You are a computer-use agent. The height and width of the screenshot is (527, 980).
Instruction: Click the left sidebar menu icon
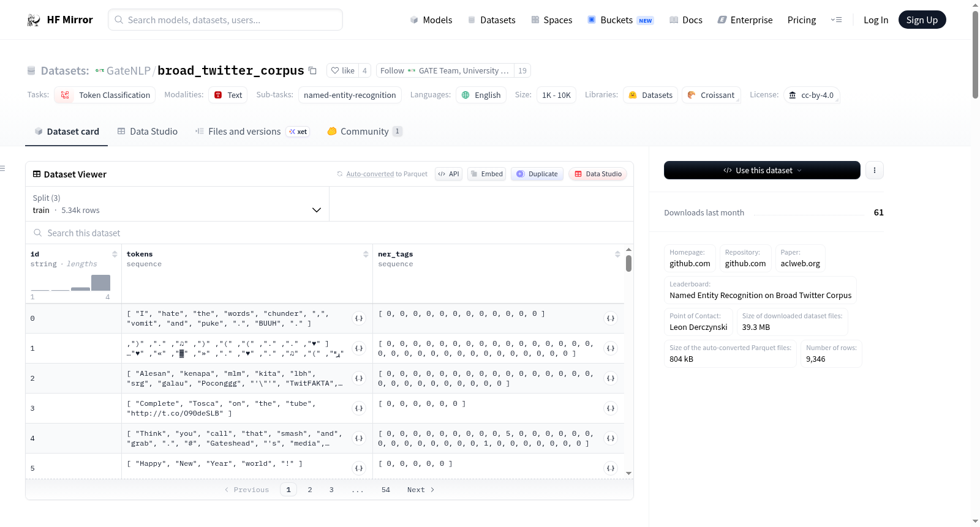(2, 168)
